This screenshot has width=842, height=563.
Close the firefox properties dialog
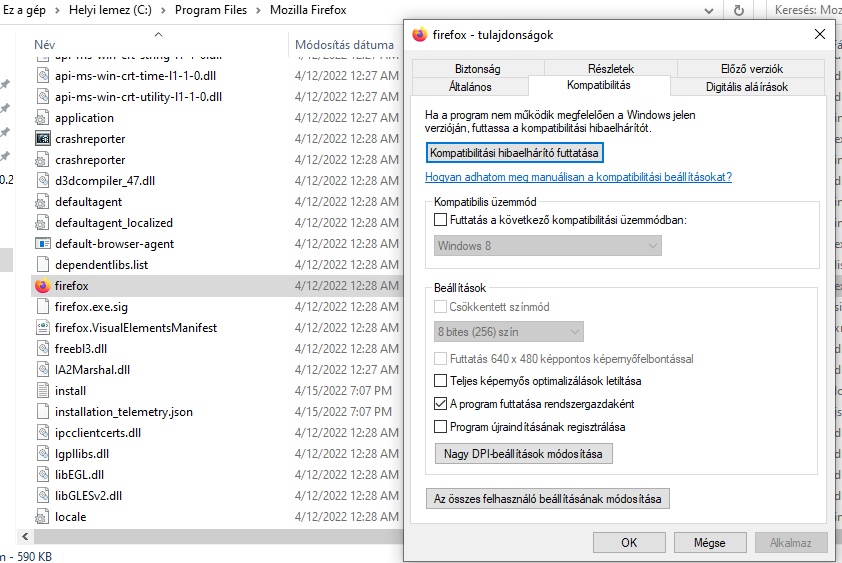820,34
